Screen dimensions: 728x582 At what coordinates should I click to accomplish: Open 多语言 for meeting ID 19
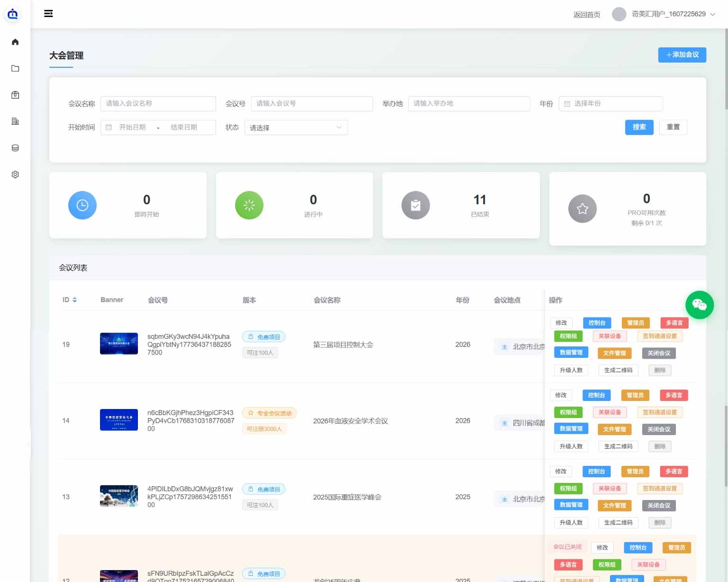[x=674, y=323]
